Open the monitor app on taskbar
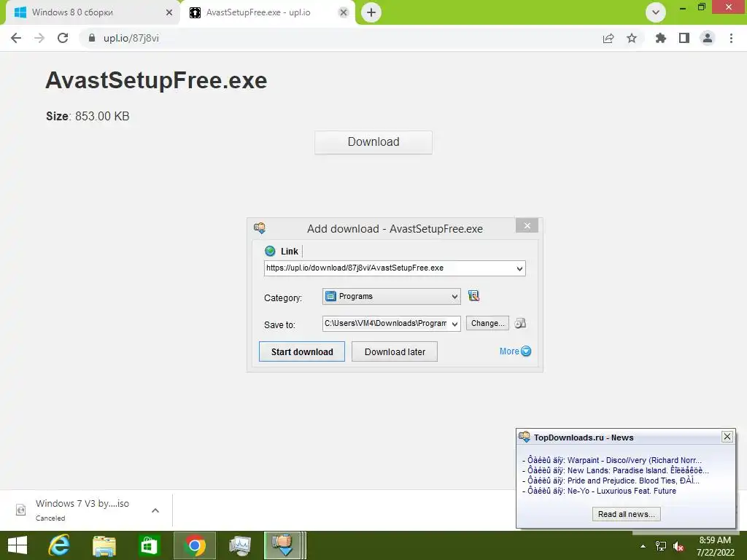Screen dimensions: 747x560 tap(239, 545)
